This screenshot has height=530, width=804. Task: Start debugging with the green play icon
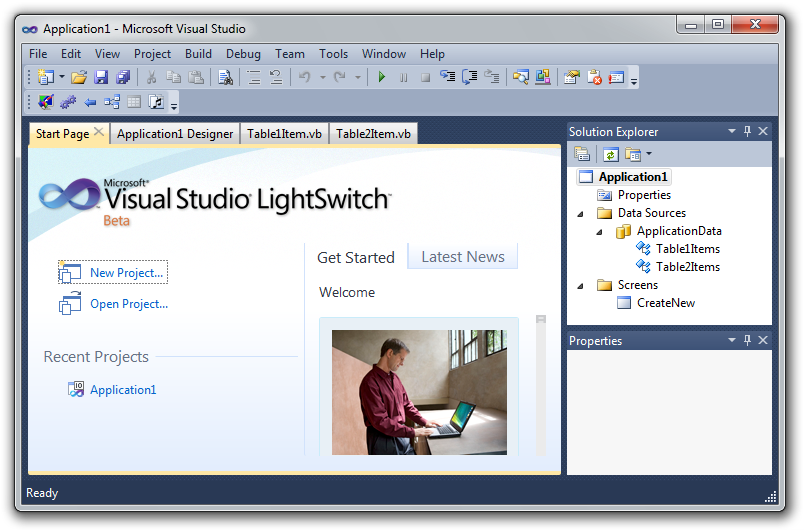point(381,77)
